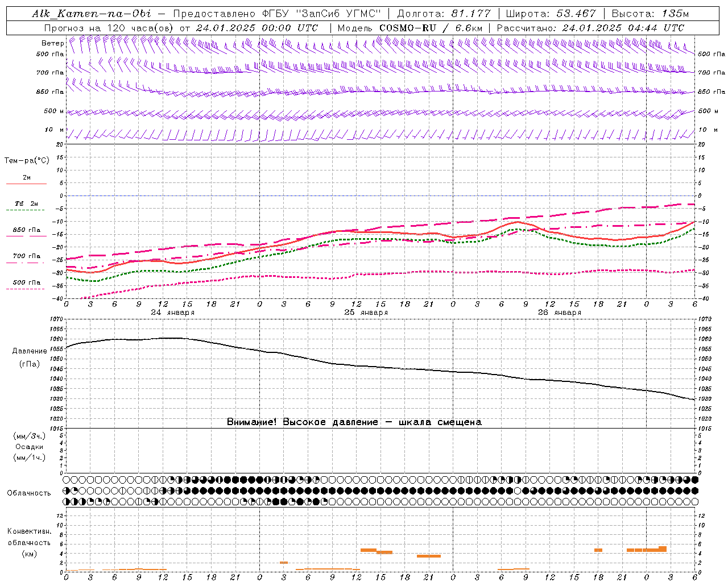728x582 pixels.
Task: Click the 1015 value on right pressure axis
Action: coord(704,429)
